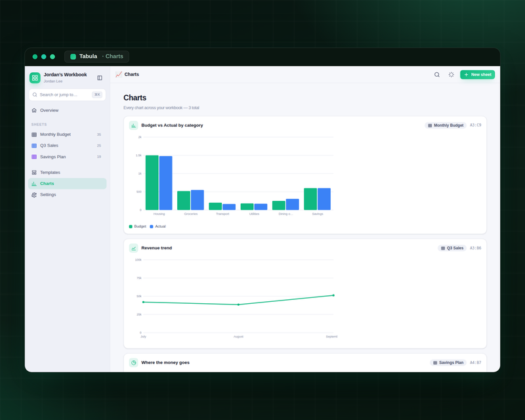
Task: Focus the Search or jump to field
Action: pos(68,94)
